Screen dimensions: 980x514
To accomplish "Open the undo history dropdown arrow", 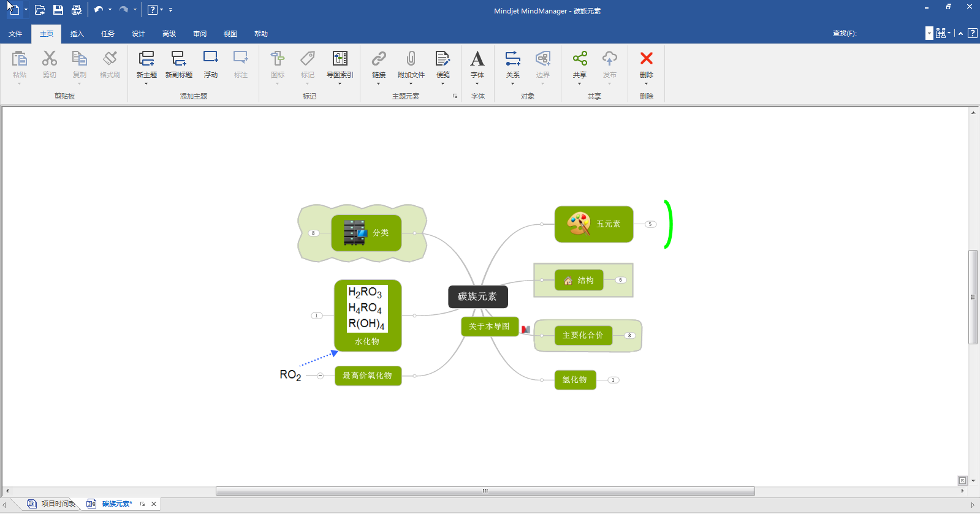I will [110, 10].
